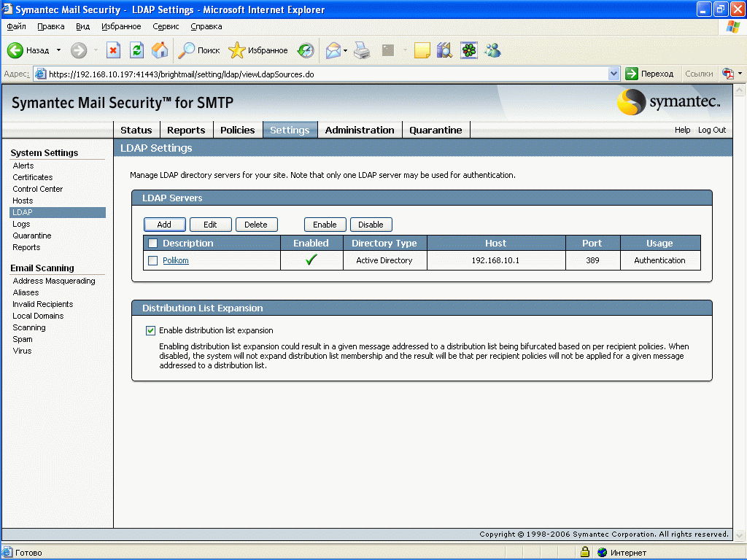
Task: Expand the address bar URL dropdown
Action: pyautogui.click(x=614, y=74)
